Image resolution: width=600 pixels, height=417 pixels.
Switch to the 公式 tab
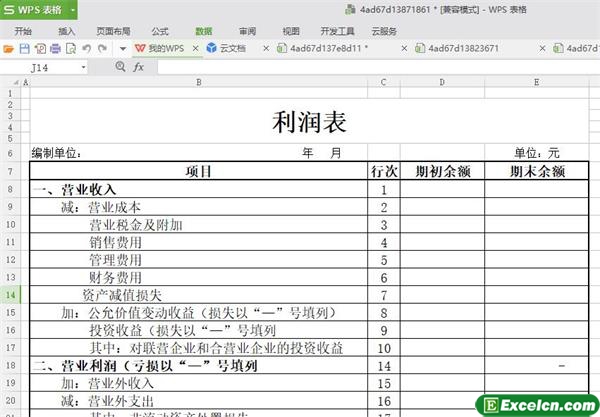[160, 31]
